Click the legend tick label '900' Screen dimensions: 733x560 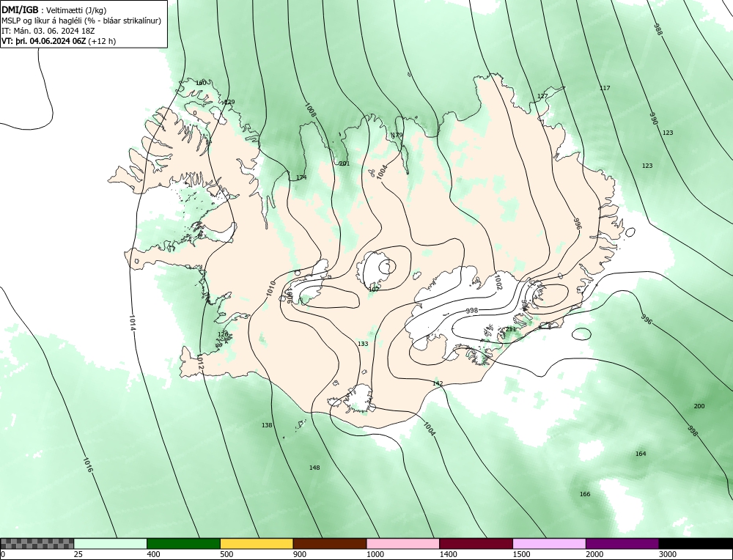300,554
